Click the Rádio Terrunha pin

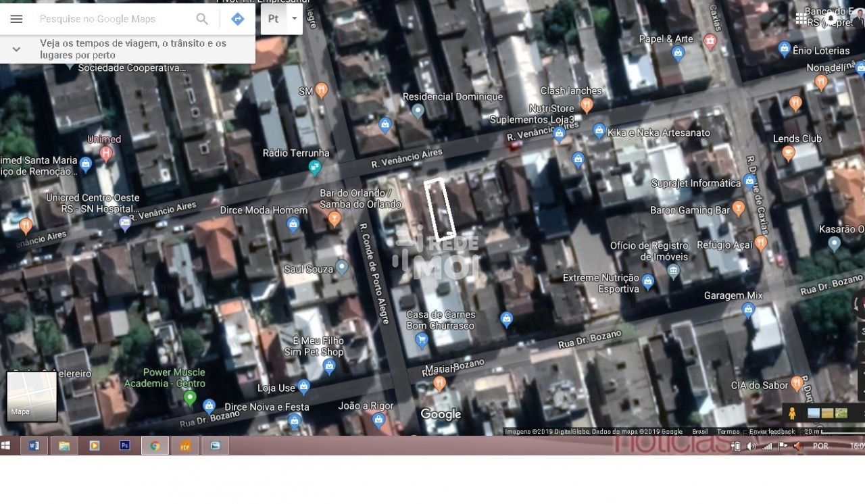coord(315,167)
